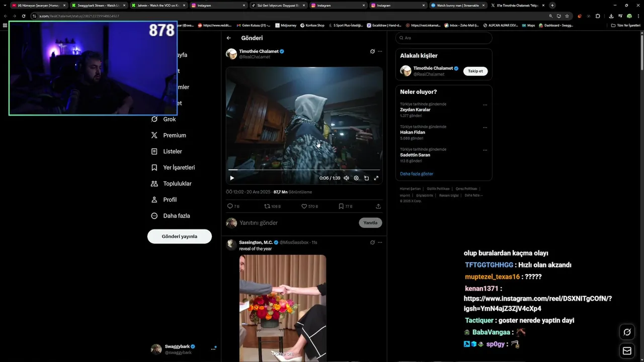Image resolution: width=644 pixels, height=362 pixels.
Task: Open options for Hakan Fidan trend
Action: (485, 128)
